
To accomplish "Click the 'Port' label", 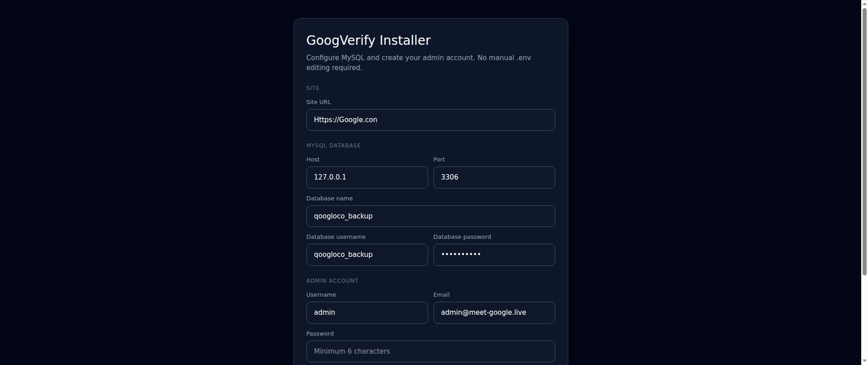I will tap(439, 159).
